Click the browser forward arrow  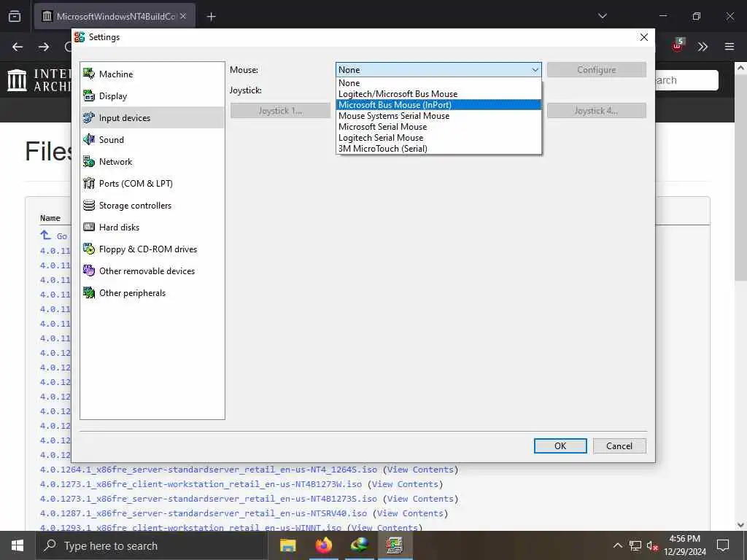tap(44, 47)
